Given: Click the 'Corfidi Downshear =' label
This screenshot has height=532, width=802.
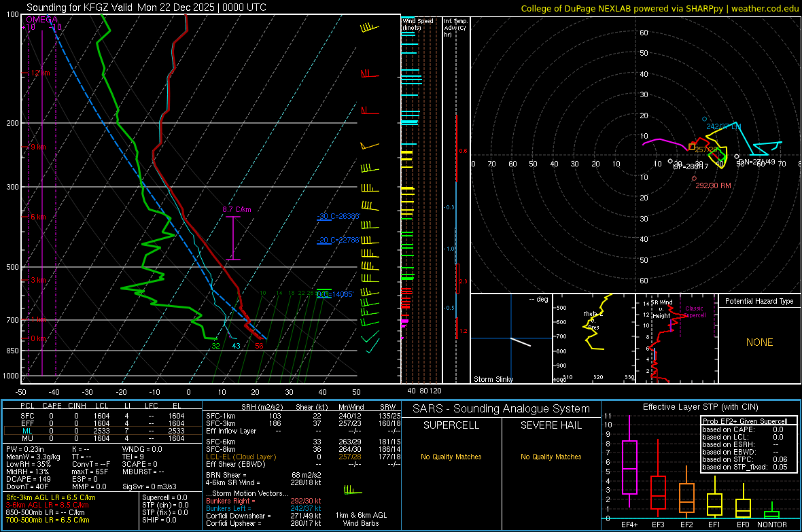Looking at the screenshot, I should 239,516.
